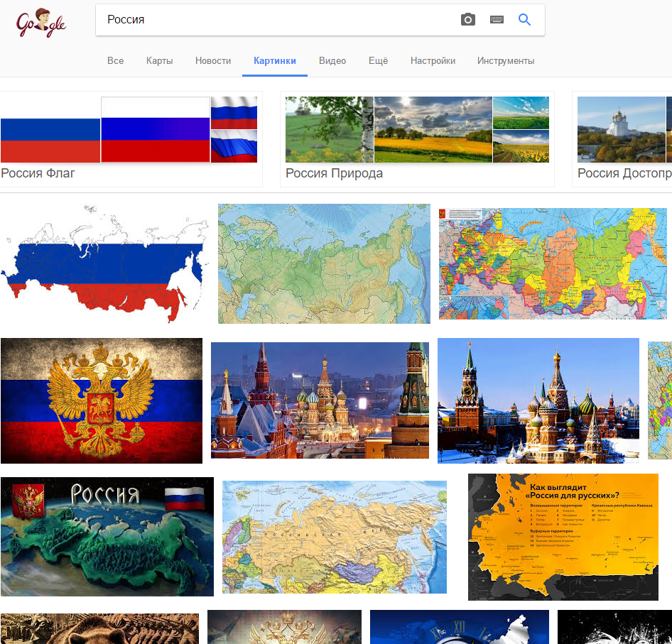This screenshot has height=644, width=672.
Task: Open the night Red Square photo
Action: pyautogui.click(x=320, y=400)
